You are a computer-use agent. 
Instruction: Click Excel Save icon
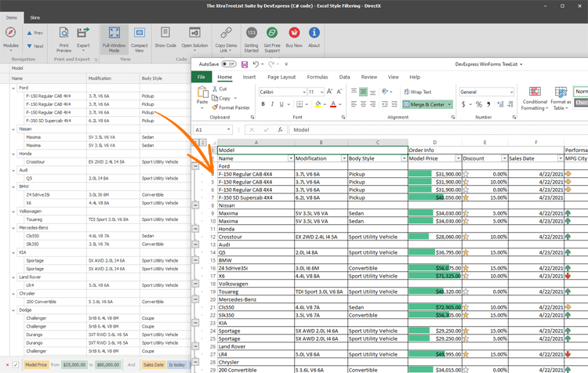click(245, 64)
